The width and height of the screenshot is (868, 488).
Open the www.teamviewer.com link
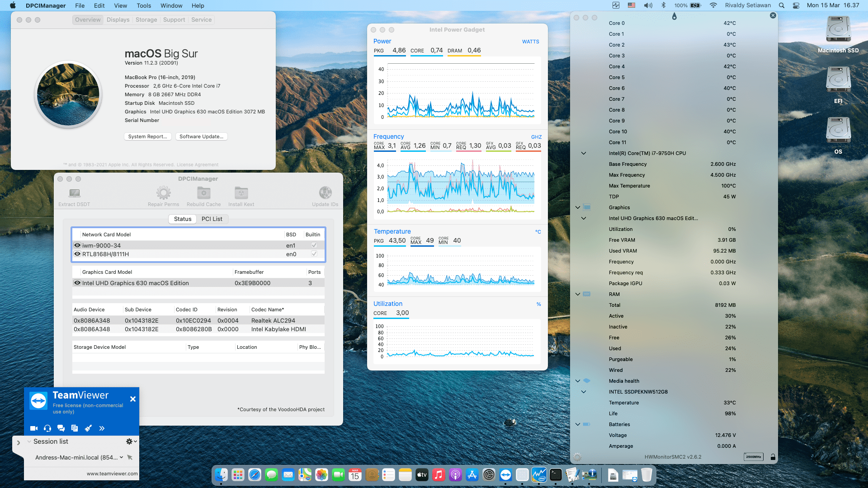point(112,474)
